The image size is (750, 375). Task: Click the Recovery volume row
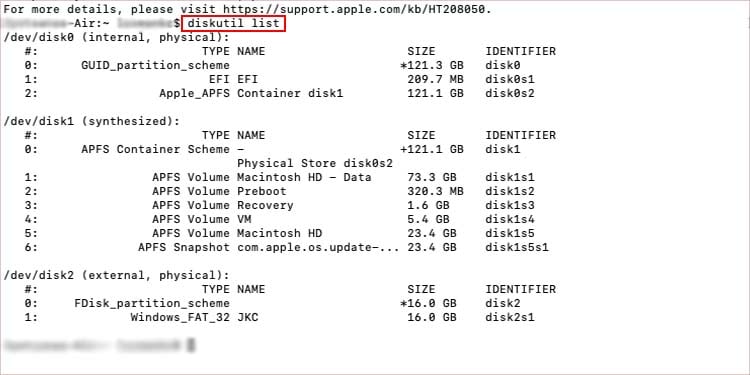pos(279,205)
